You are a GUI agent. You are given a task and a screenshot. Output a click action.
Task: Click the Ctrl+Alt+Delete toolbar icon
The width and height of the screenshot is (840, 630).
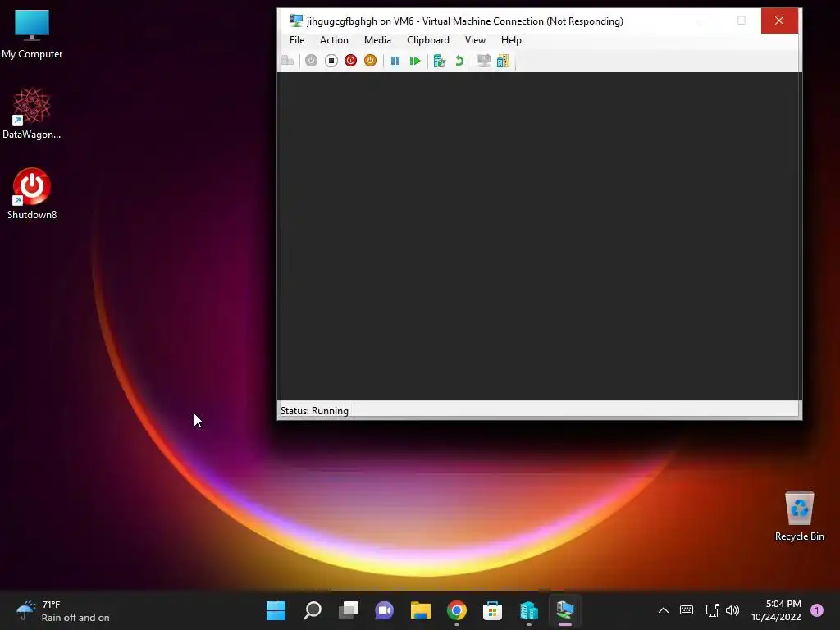pos(288,61)
